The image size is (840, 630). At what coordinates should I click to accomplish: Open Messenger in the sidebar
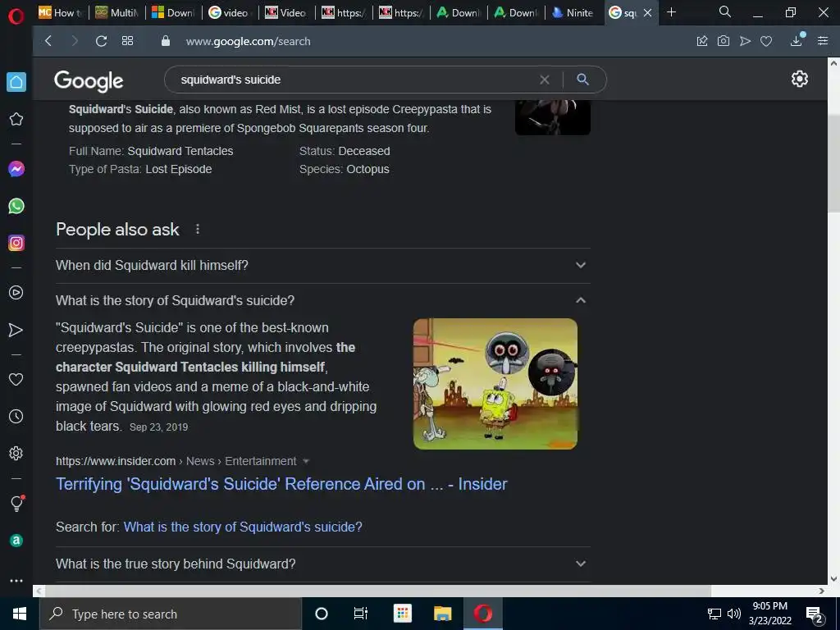[16, 169]
